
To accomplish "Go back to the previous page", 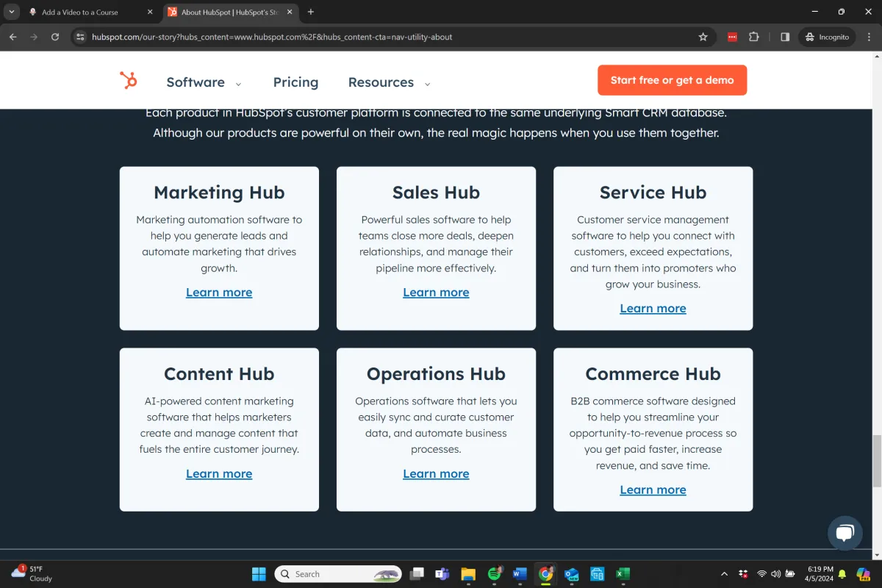I will [13, 37].
